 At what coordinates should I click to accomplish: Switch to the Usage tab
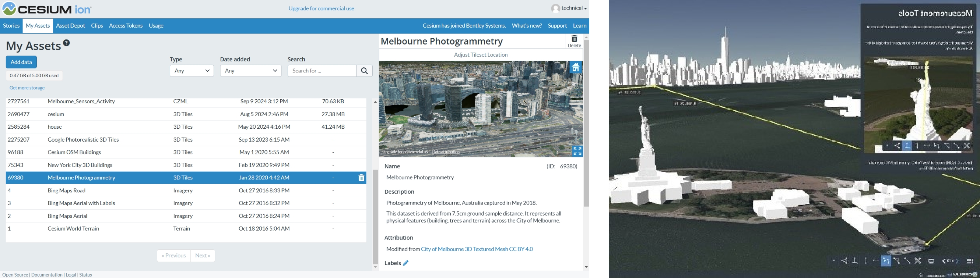click(156, 26)
